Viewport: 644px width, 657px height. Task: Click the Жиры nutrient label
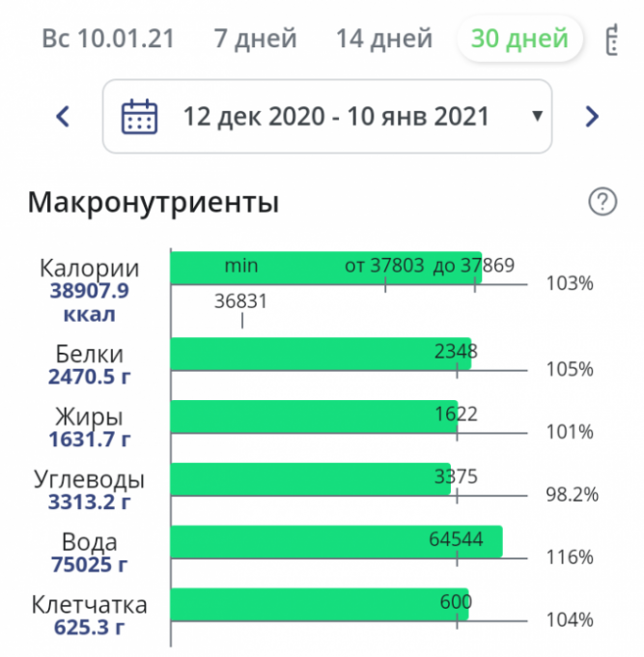(x=90, y=417)
